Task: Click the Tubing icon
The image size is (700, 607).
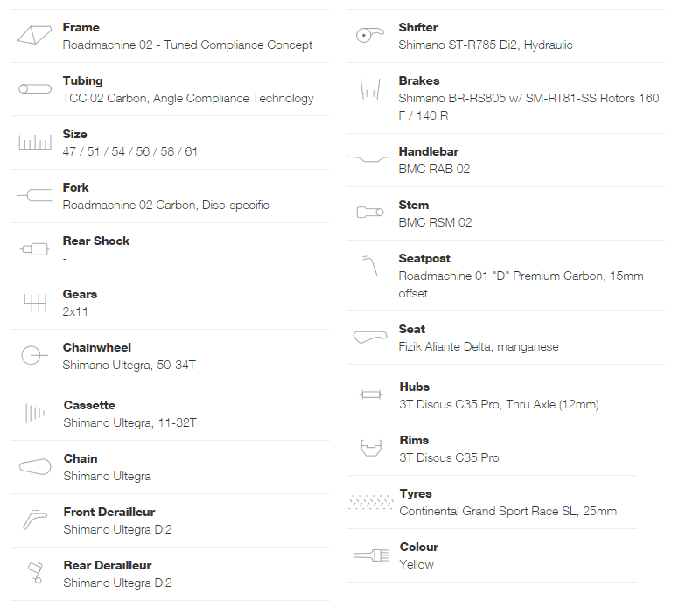Action: [x=35, y=89]
